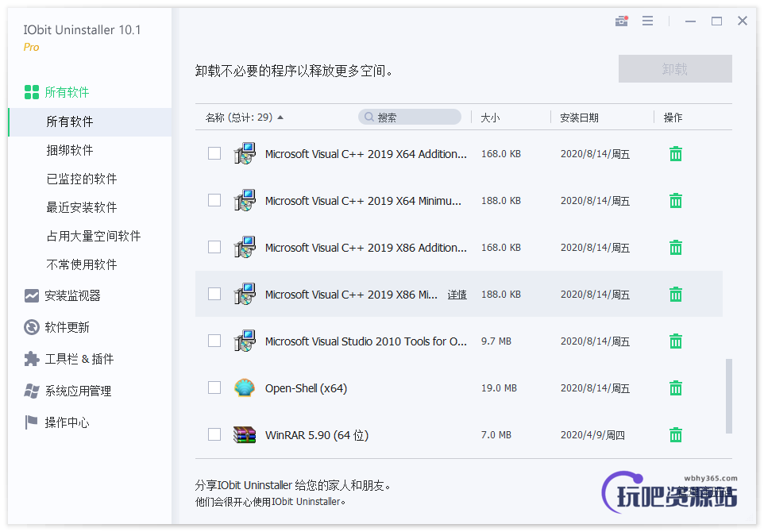Open 操作中心 section label

coord(68,422)
